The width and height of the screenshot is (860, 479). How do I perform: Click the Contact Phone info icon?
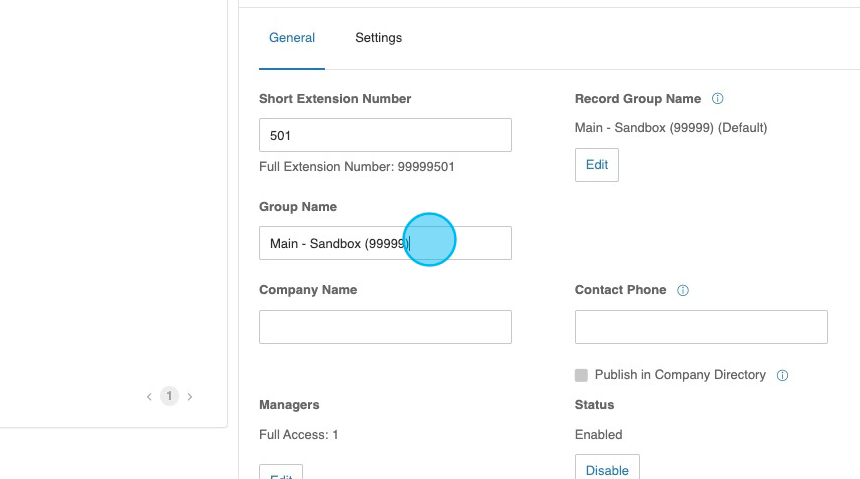[x=683, y=290]
